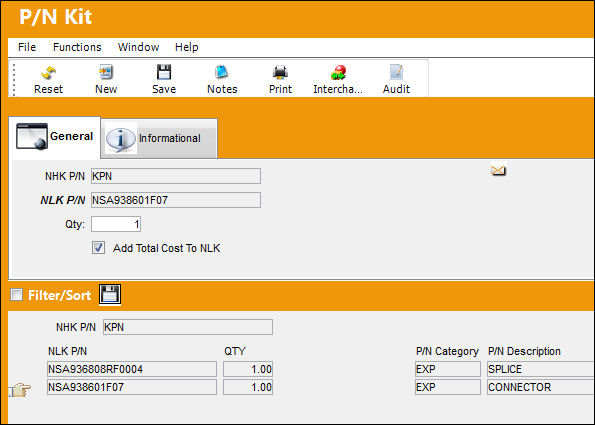This screenshot has width=595, height=425.
Task: Click the QTY column header
Action: point(235,351)
